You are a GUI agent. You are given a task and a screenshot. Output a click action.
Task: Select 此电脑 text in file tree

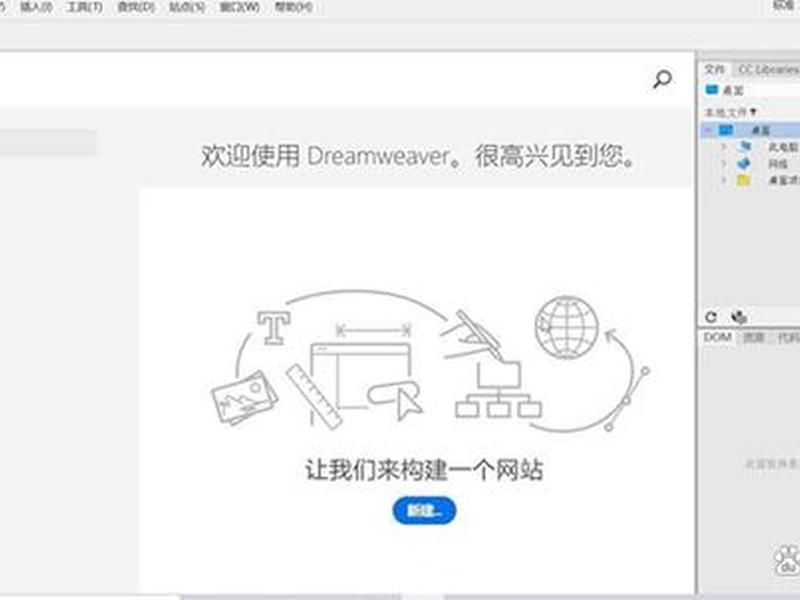click(x=782, y=147)
